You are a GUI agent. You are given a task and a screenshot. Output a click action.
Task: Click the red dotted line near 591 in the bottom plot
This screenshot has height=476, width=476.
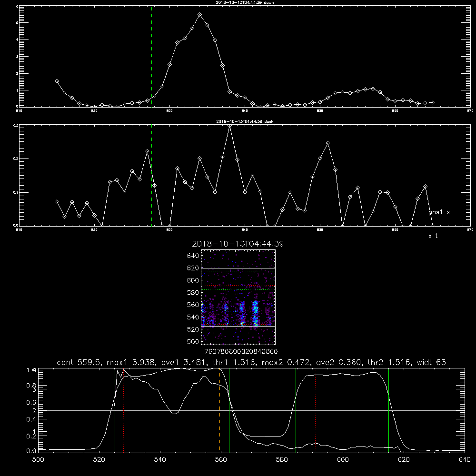[316, 410]
